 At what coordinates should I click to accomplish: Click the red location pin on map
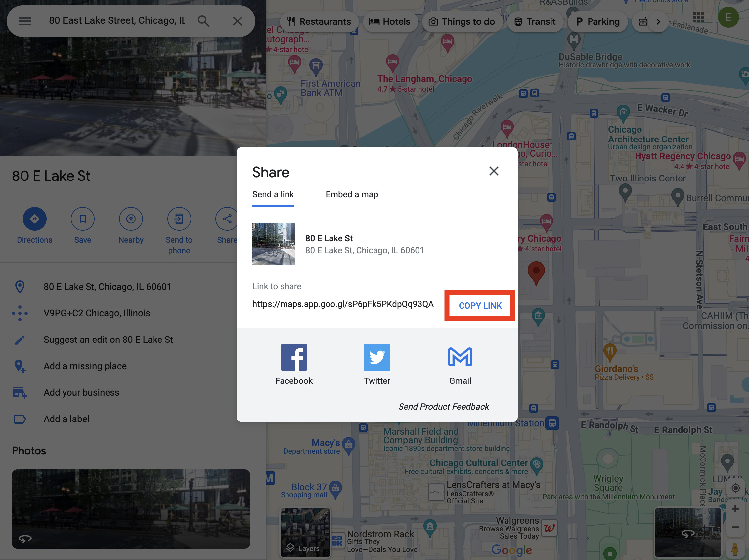click(x=536, y=273)
